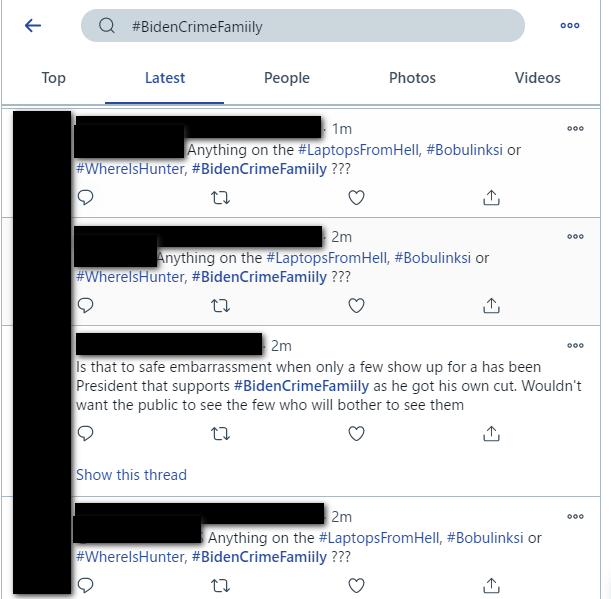611x599 pixels.
Task: Open #LaptopsFromHell hashtag in first tweet
Action: [x=358, y=150]
